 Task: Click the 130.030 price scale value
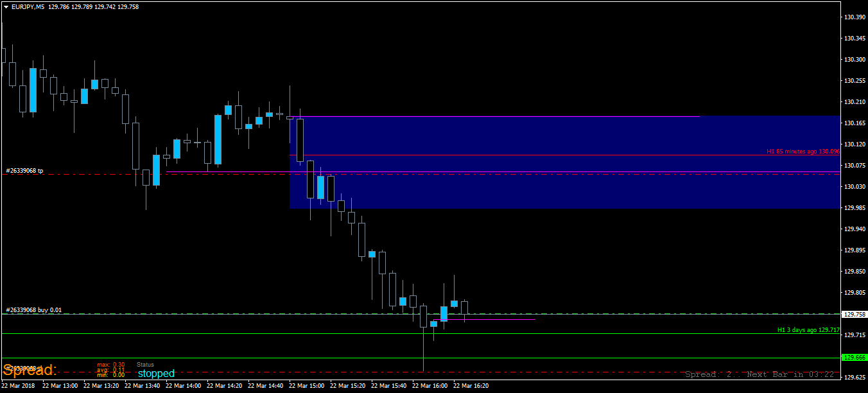(854, 187)
